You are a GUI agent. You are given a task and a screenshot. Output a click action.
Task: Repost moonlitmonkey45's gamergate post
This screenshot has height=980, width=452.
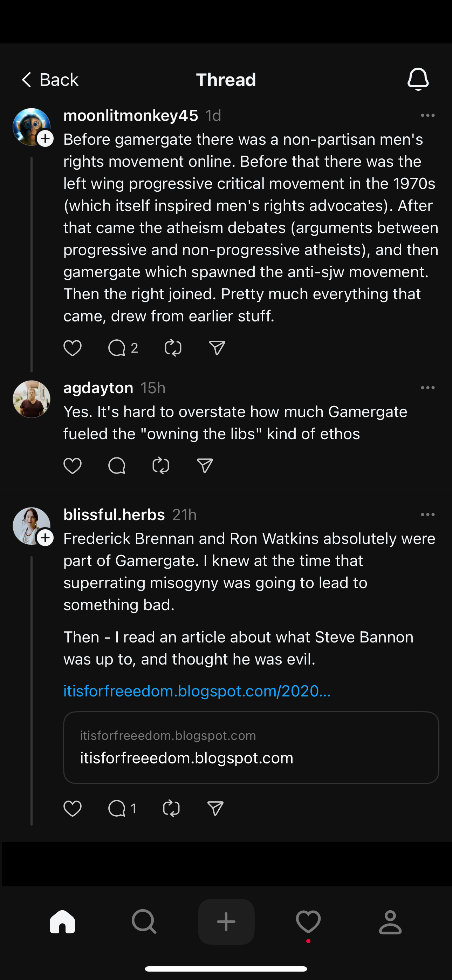tap(173, 348)
